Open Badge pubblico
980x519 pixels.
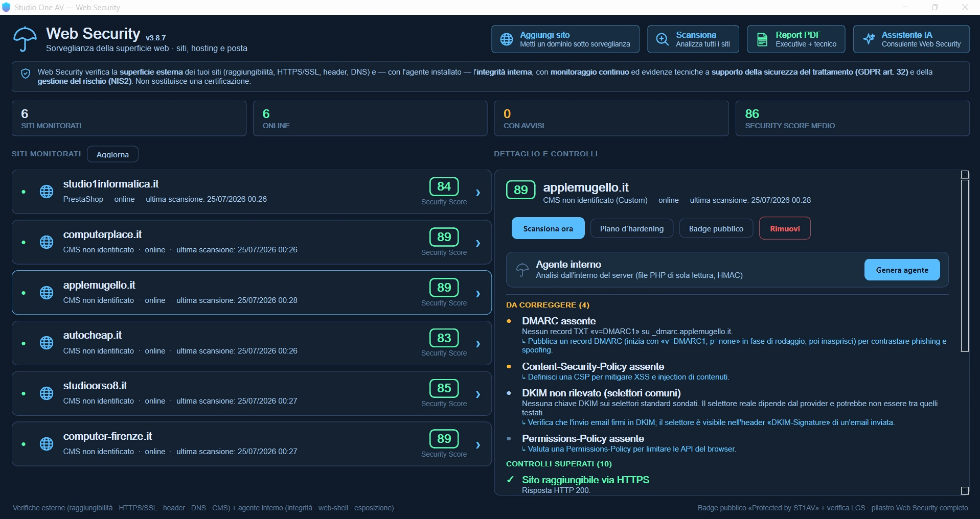click(716, 228)
